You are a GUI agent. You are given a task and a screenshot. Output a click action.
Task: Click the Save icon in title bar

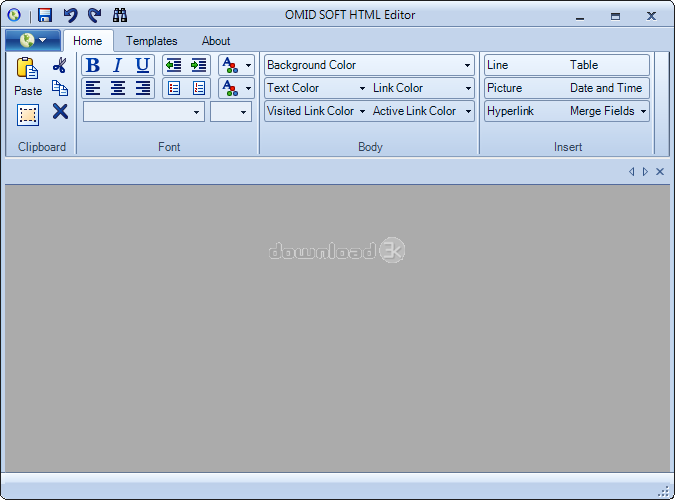[45, 15]
